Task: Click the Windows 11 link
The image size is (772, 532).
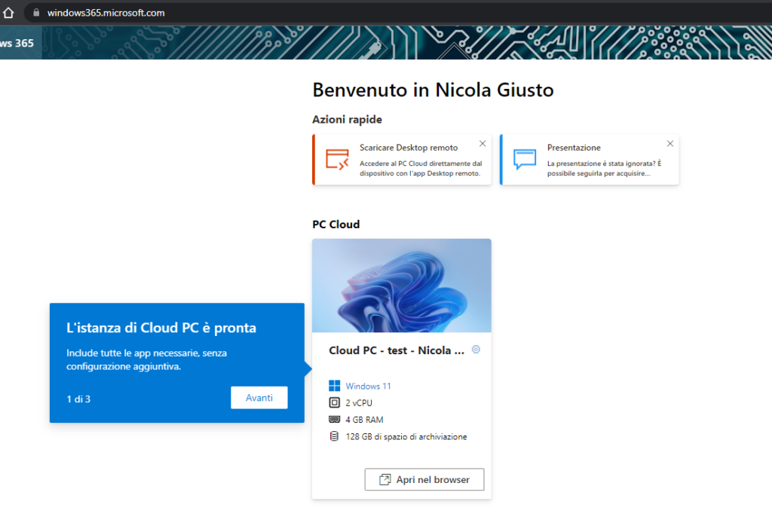Action: [368, 387]
